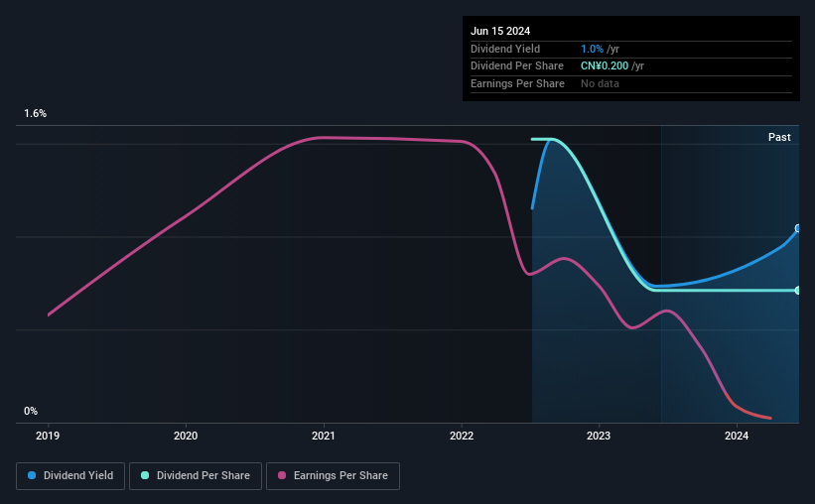Toggle the Dividend Yield legend button

(70, 476)
